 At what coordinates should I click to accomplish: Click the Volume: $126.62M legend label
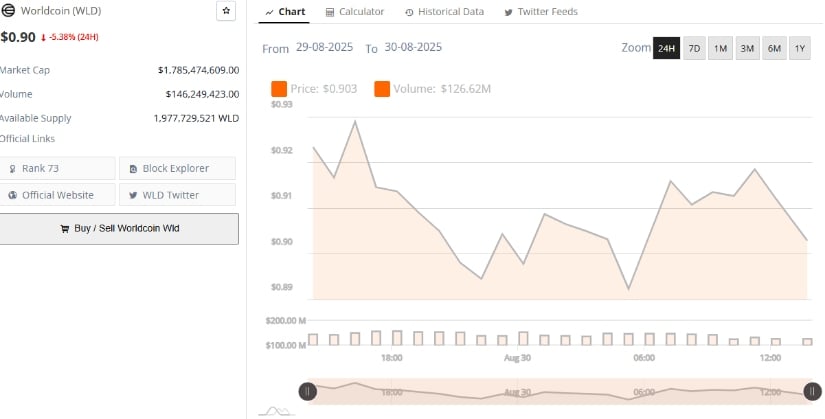[442, 89]
